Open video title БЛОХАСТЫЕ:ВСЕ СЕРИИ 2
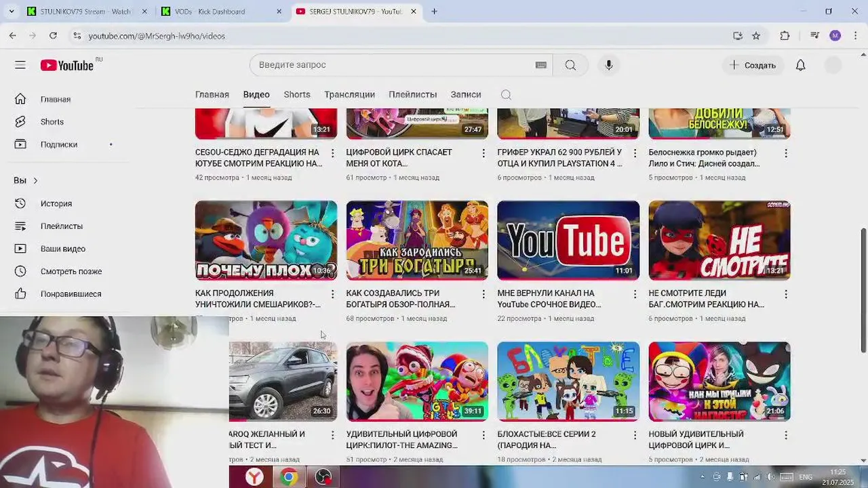Viewport: 868px width, 488px height. (547, 439)
